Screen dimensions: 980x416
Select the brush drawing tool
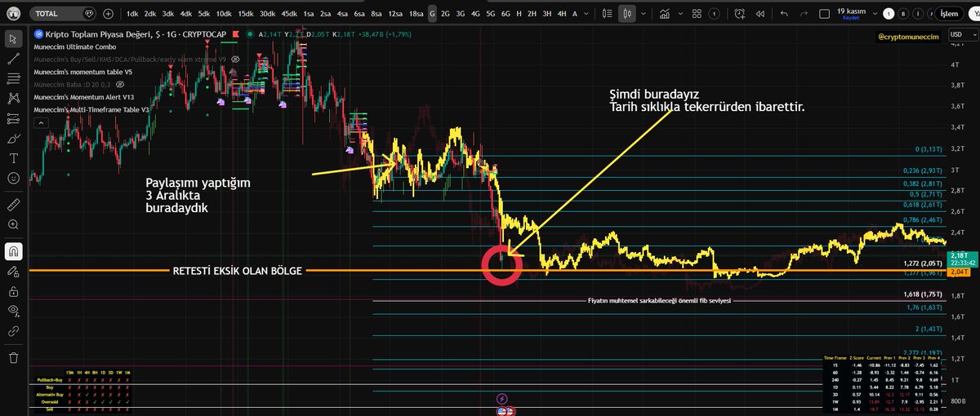(x=13, y=138)
